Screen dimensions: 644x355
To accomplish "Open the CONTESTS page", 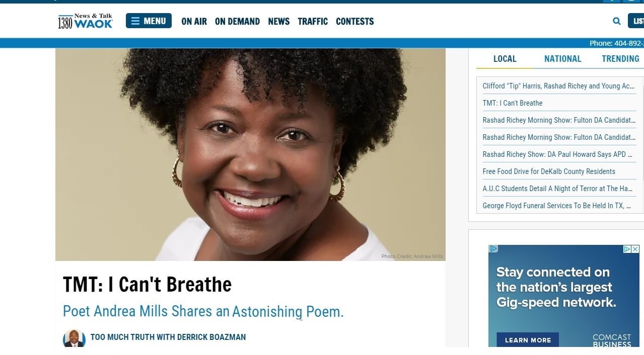I will [355, 21].
